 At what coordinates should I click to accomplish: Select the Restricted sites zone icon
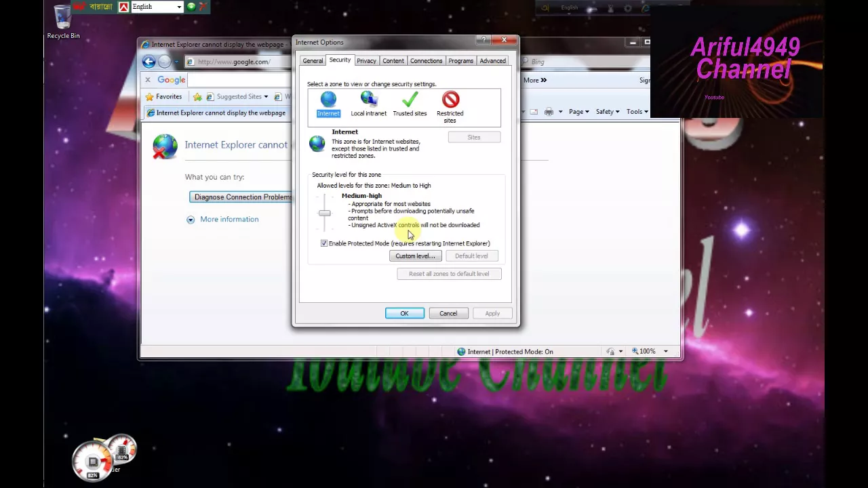coord(450,100)
